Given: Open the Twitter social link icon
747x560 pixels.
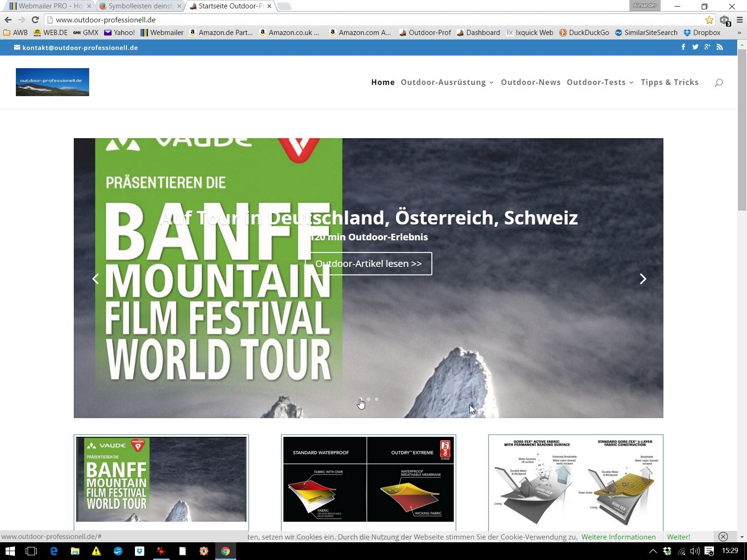Looking at the screenshot, I should tap(695, 47).
